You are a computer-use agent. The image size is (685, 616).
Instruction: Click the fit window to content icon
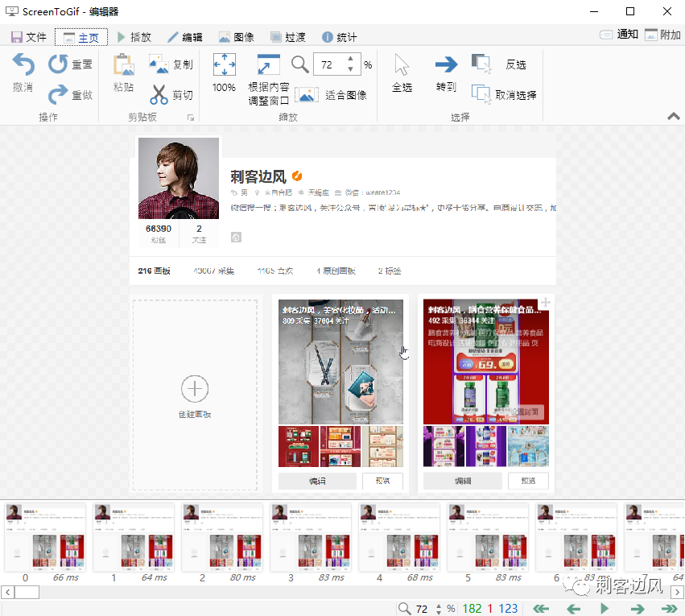[x=268, y=64]
